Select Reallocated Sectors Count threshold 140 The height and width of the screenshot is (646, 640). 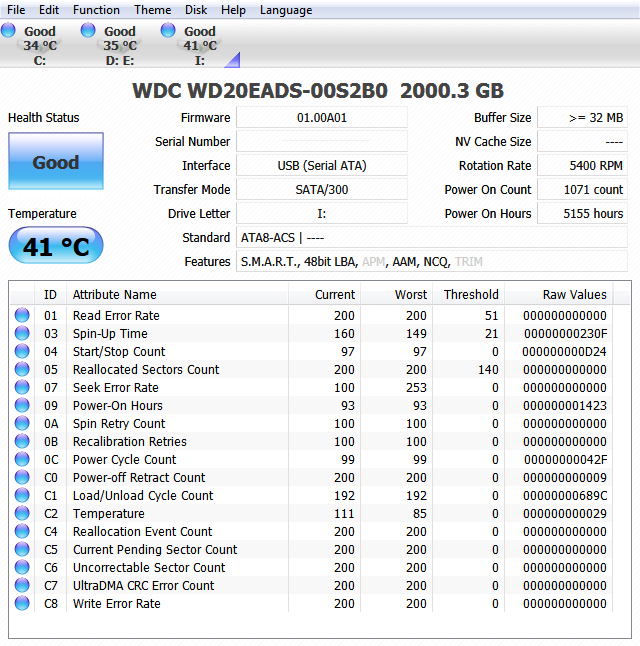tap(488, 370)
